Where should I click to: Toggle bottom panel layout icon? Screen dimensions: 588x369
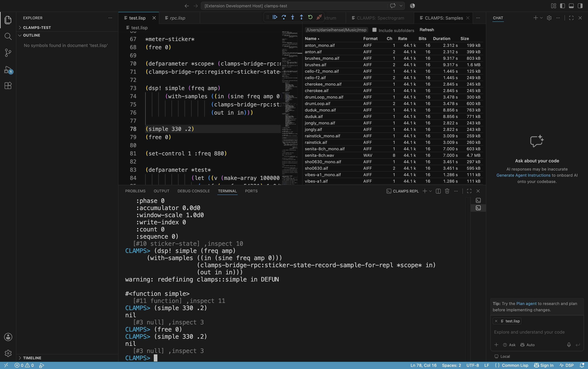571,6
